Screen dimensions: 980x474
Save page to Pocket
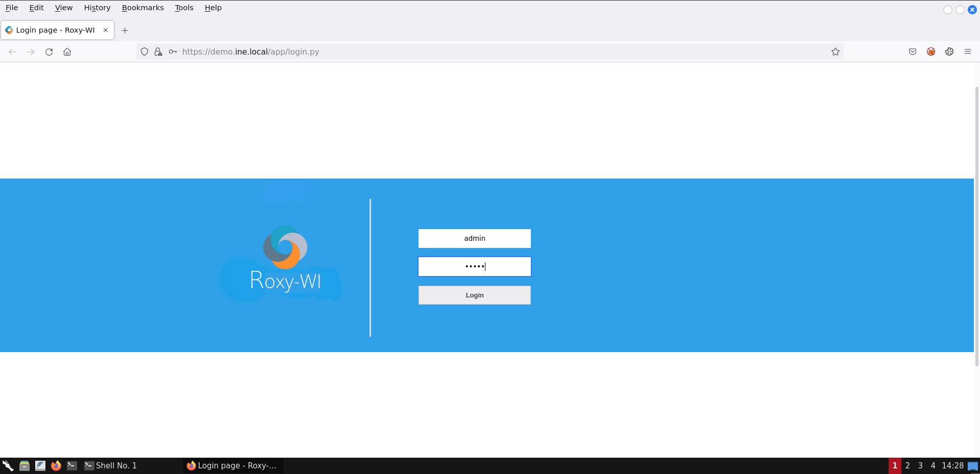coord(913,52)
